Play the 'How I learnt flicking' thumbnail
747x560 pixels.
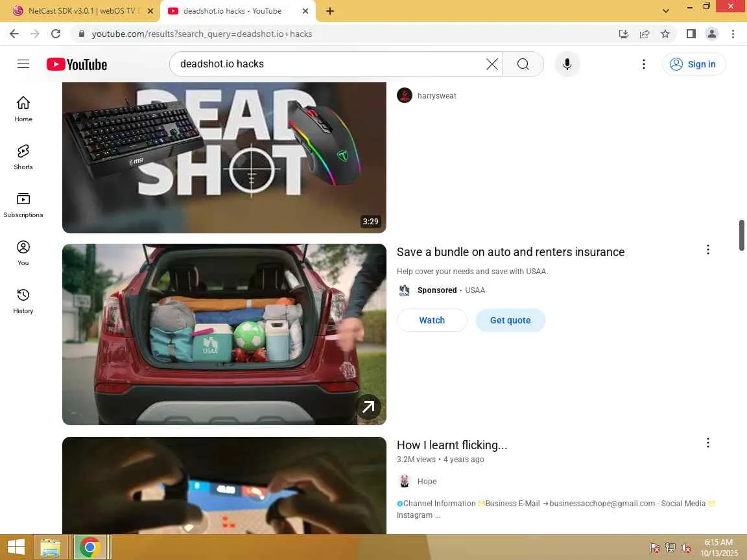point(224,485)
